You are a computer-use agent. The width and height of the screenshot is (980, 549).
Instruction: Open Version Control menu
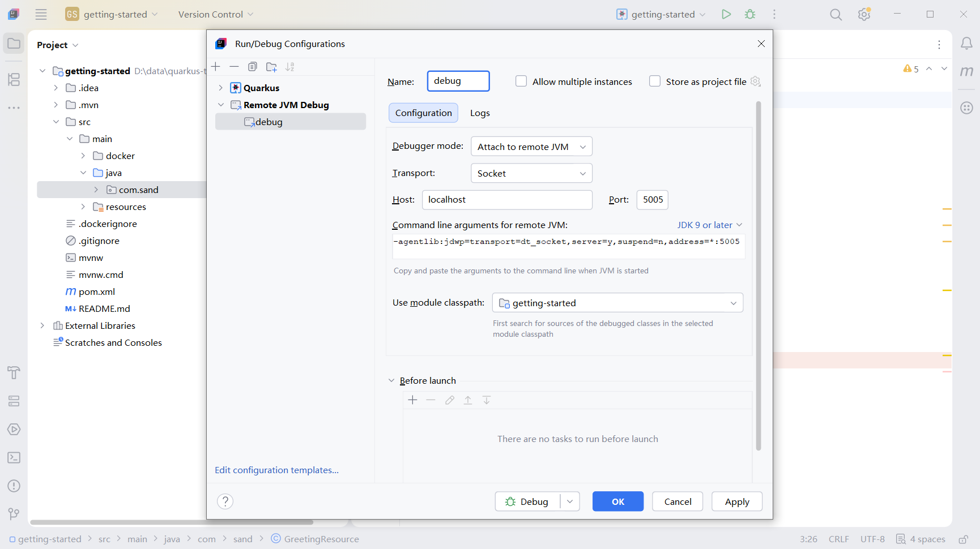(x=216, y=14)
